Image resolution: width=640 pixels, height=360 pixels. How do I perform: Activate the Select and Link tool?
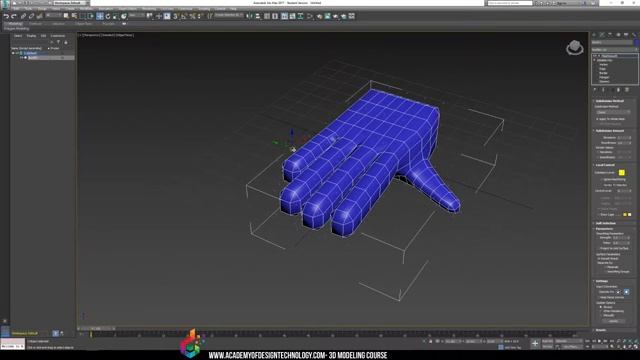23,16
